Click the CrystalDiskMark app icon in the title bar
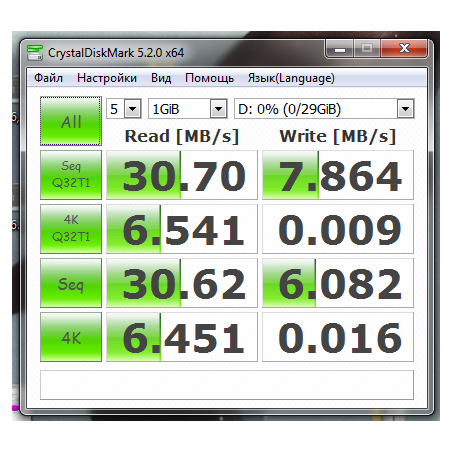 coord(35,53)
